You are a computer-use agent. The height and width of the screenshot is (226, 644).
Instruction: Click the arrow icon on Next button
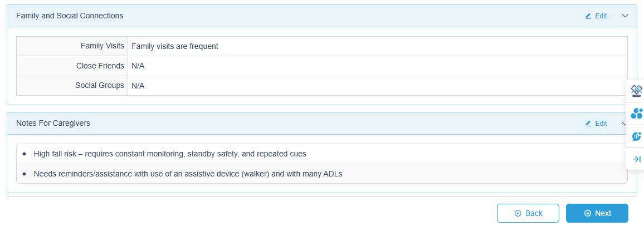pos(587,213)
